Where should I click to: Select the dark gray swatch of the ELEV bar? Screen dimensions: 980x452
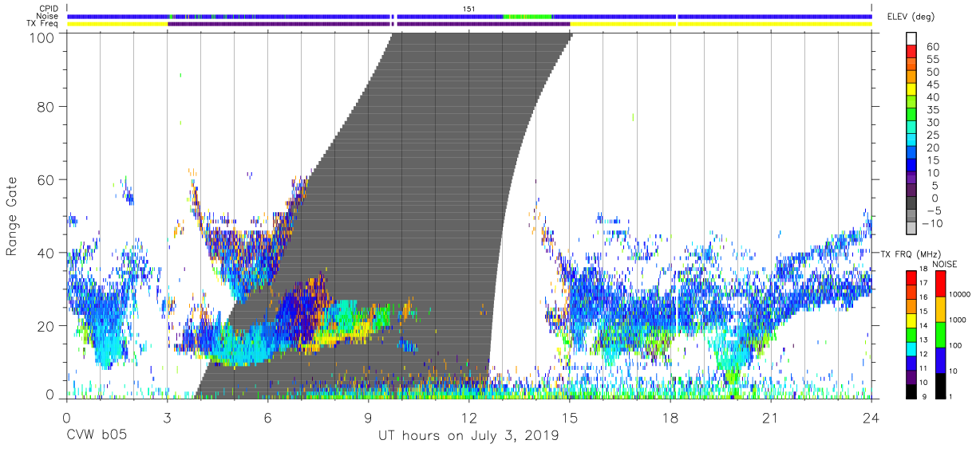pyautogui.click(x=911, y=204)
